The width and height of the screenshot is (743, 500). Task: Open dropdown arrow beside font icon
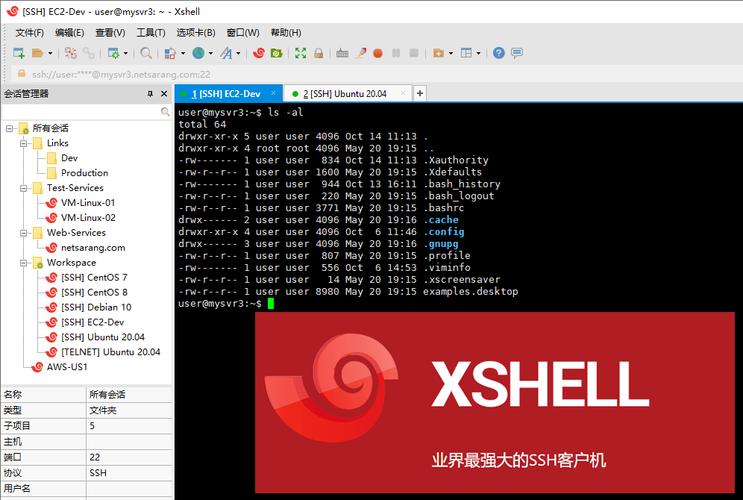tap(238, 53)
